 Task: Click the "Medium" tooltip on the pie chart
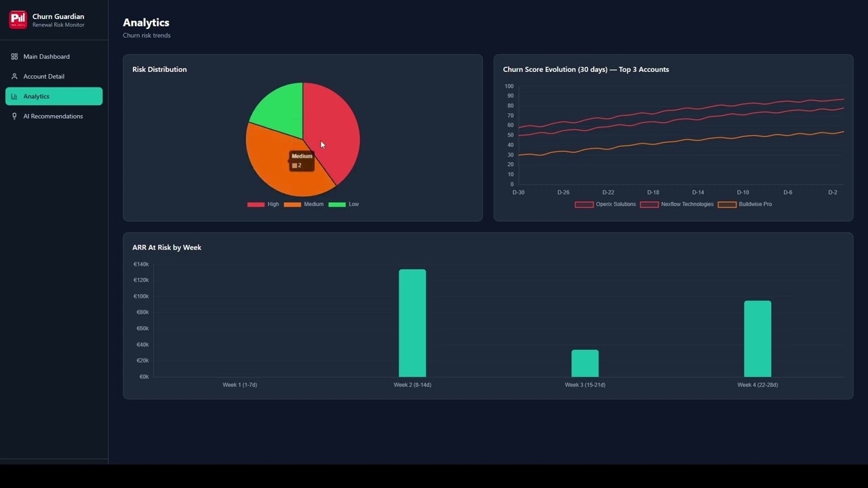[302, 161]
